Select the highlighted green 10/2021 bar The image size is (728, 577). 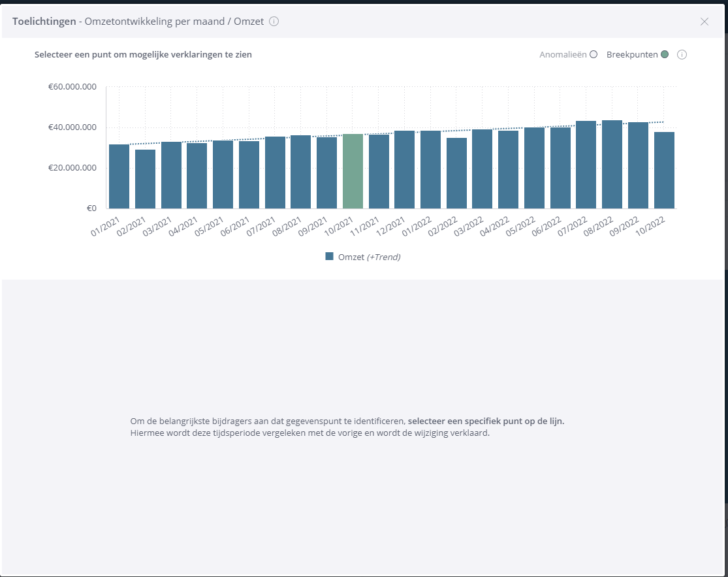tap(353, 171)
